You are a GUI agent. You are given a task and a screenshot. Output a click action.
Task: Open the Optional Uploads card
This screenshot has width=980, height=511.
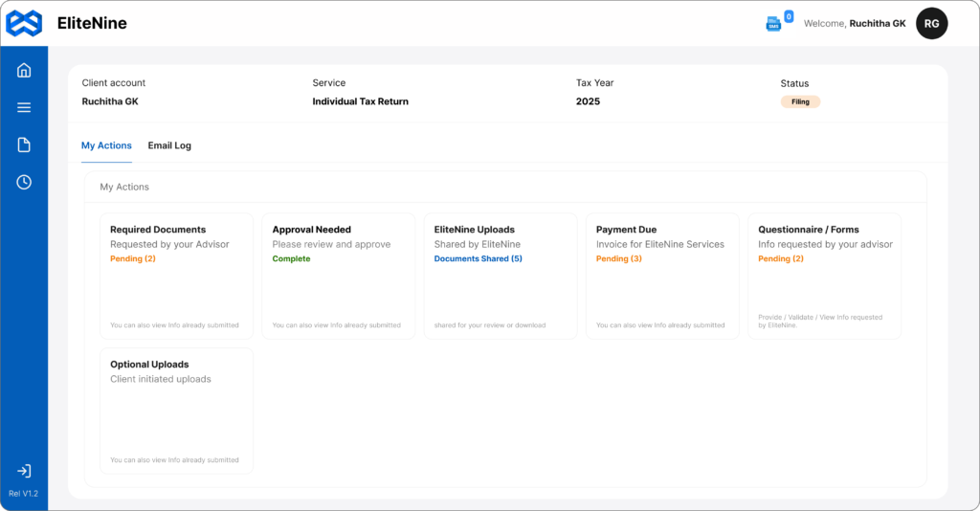coord(176,411)
